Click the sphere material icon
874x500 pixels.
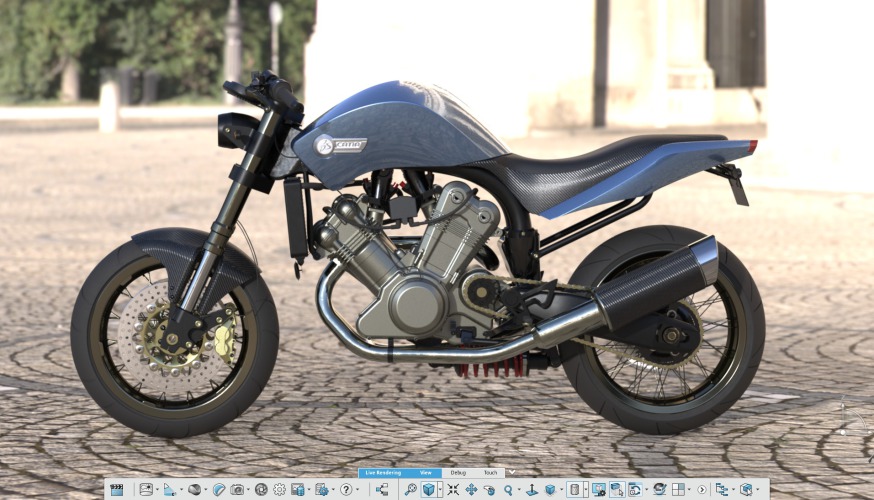[x=194, y=490]
